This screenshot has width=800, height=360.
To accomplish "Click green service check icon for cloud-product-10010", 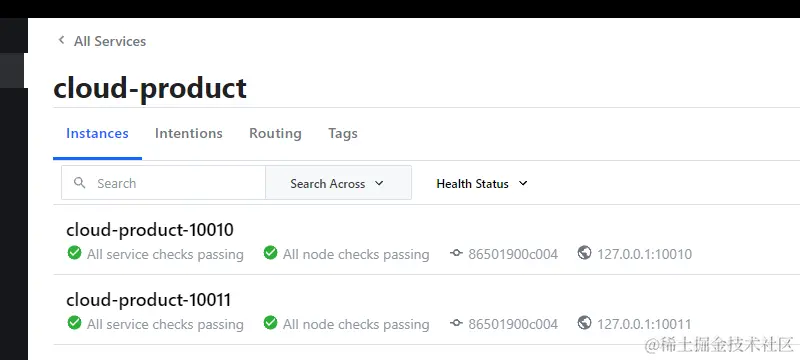I will pos(74,253).
